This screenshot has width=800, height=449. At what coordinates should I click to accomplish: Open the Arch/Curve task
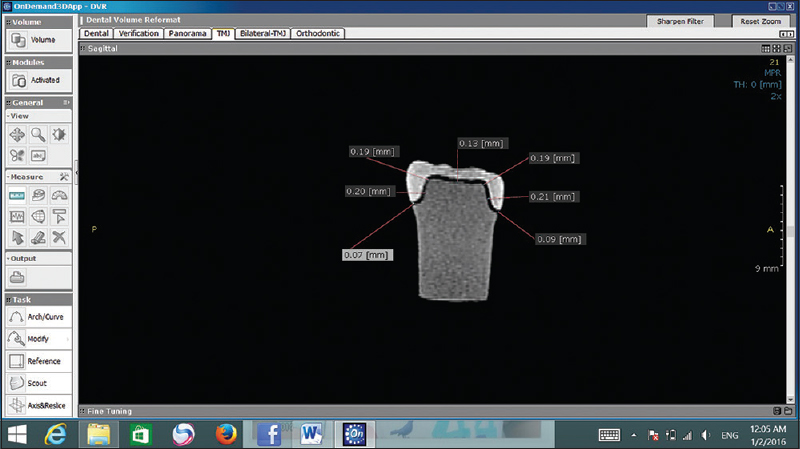coord(36,317)
